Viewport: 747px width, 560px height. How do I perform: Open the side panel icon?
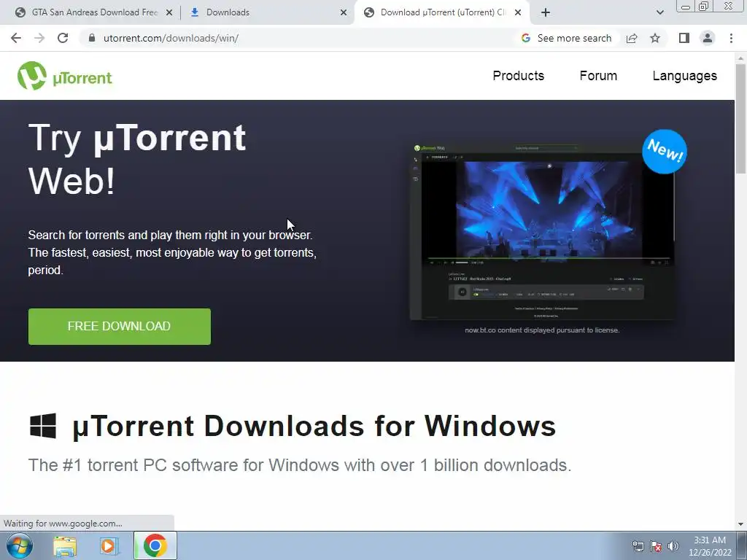684,38
